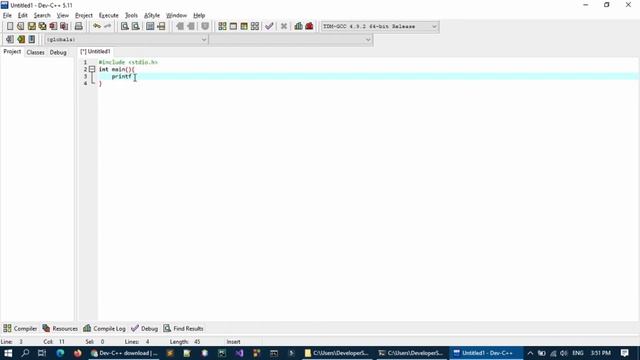640x360 pixels.
Task: Open Firefox from the taskbar
Action: point(78,353)
